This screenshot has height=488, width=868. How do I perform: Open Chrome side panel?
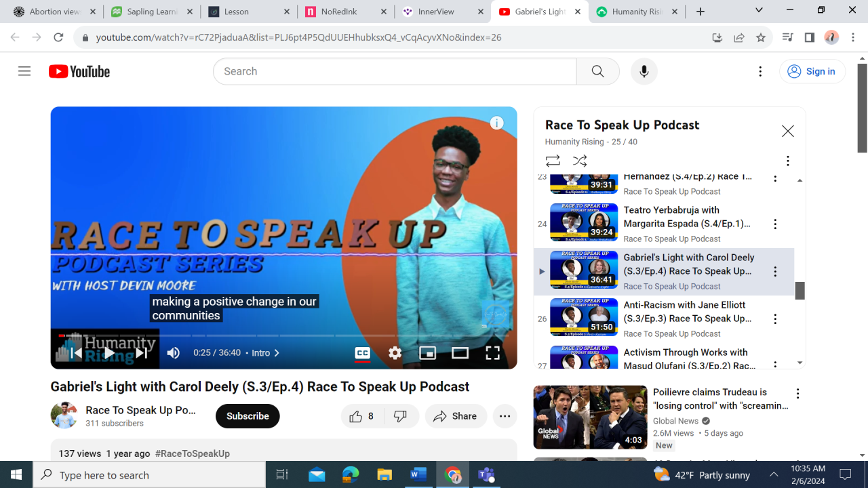810,38
